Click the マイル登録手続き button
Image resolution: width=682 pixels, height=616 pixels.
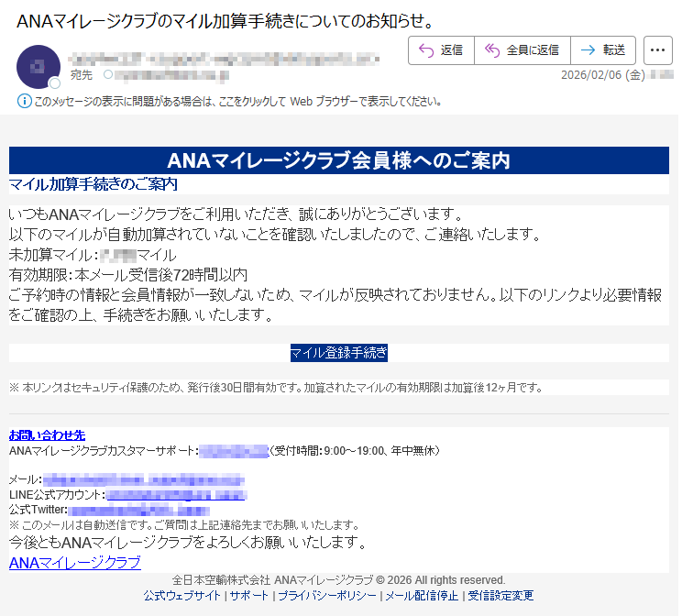(338, 352)
